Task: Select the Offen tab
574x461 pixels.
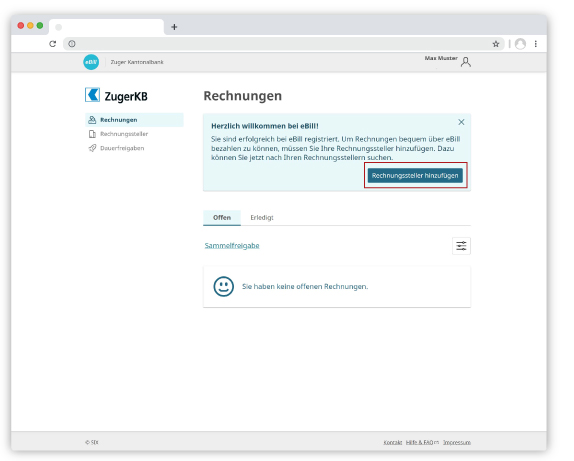Action: pos(222,218)
